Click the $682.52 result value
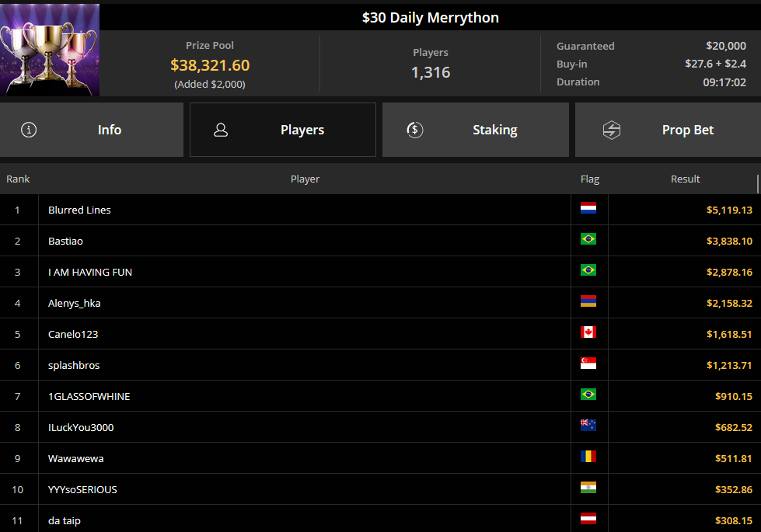The width and height of the screenshot is (761, 532). pos(734,427)
